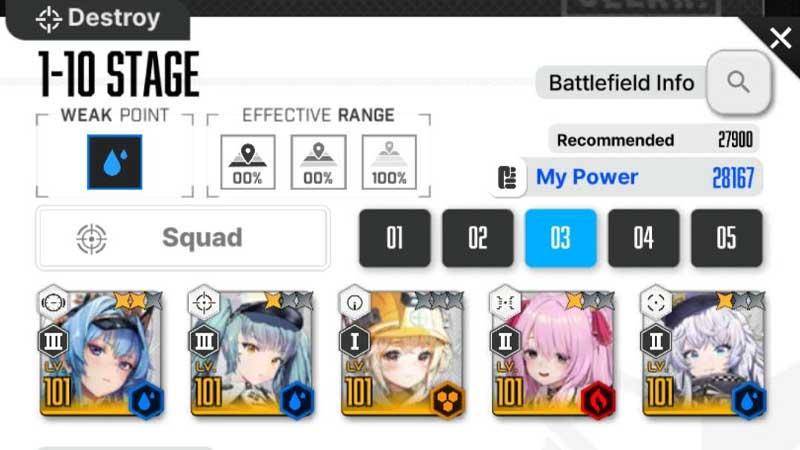
Task: Switch to squad tab 01
Action: 395,238
